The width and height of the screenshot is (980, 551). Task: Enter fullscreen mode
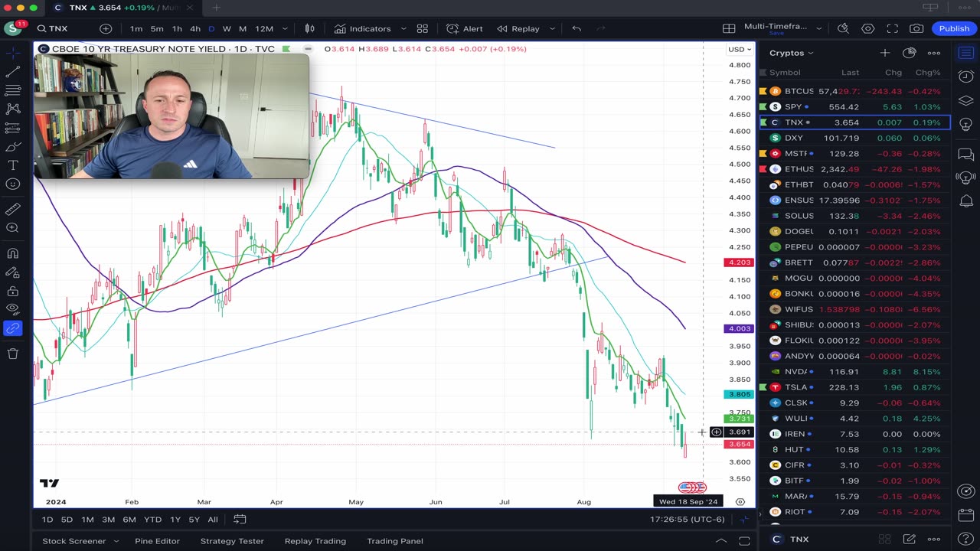click(892, 28)
